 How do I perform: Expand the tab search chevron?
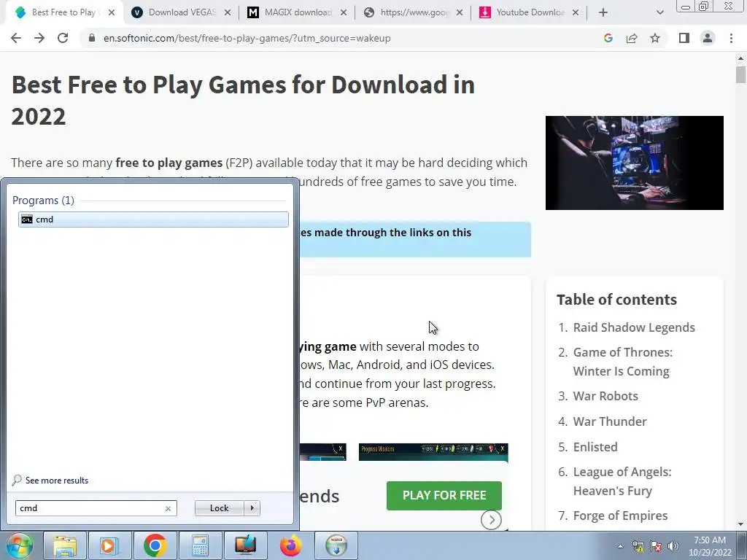pos(659,12)
